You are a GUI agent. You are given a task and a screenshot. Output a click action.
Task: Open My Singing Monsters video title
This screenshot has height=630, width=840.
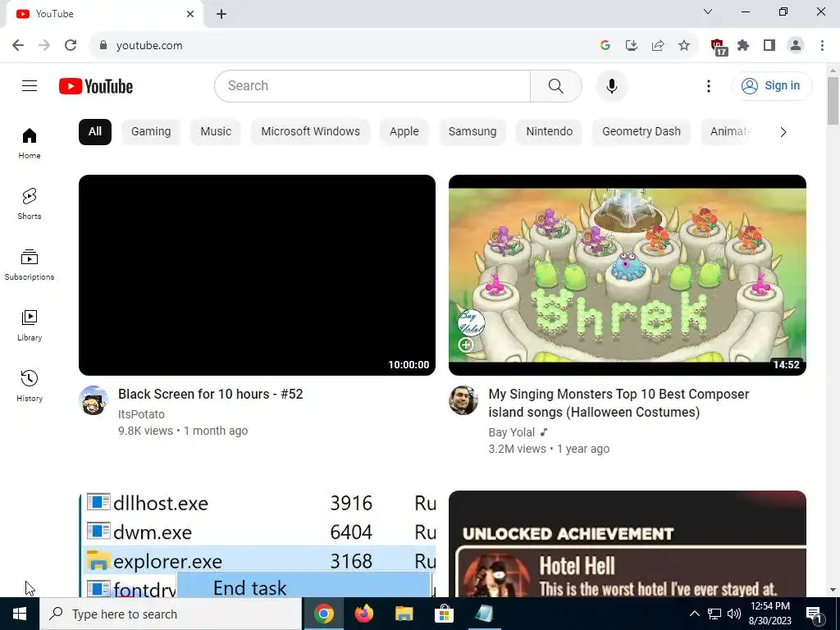pos(619,403)
